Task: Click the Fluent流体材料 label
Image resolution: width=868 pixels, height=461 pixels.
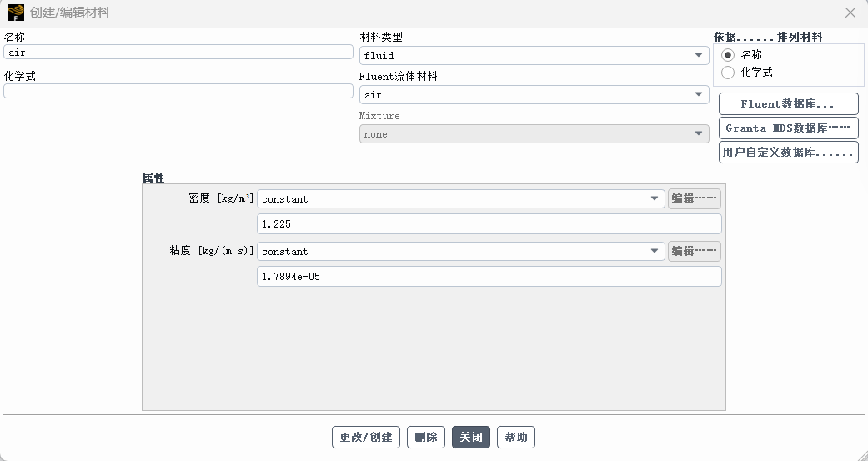Action: pos(398,77)
